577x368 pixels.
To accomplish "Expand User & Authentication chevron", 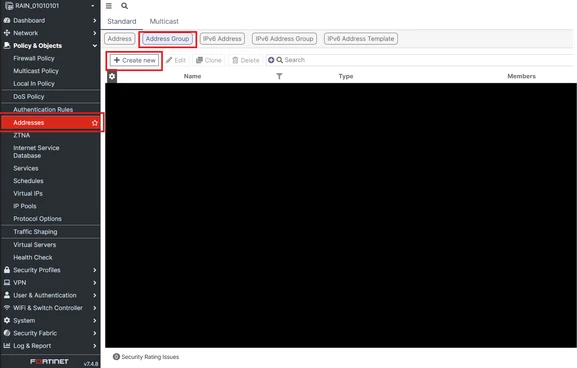I will coord(95,295).
